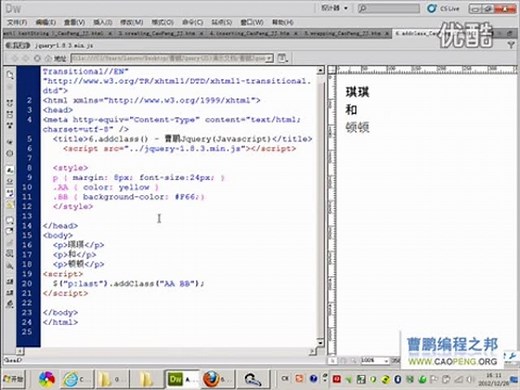Click the search field in the title bar

tap(389, 8)
